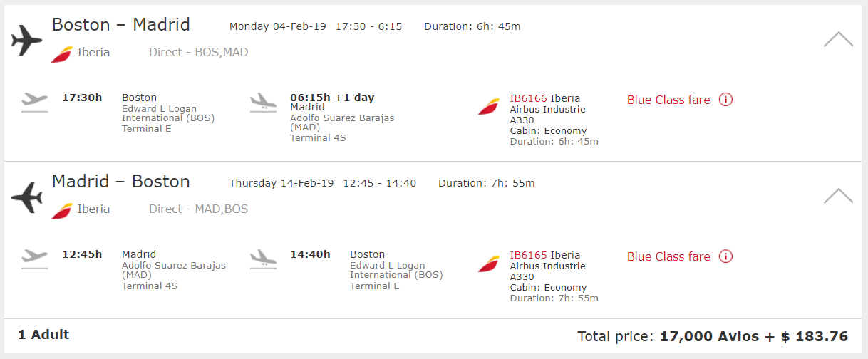Click the Madrid 12:45h departure takeoff icon
Image resolution: width=868 pixels, height=359 pixels.
coord(34,258)
